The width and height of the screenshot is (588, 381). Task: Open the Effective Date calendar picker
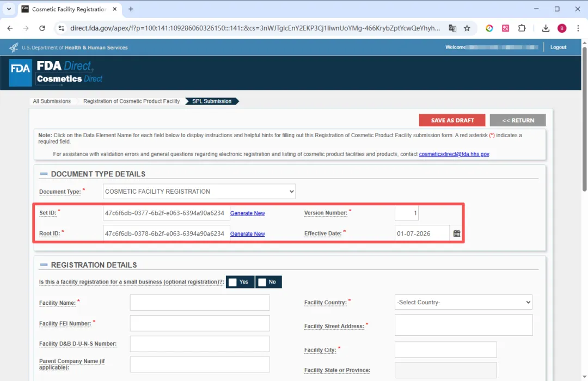click(457, 233)
